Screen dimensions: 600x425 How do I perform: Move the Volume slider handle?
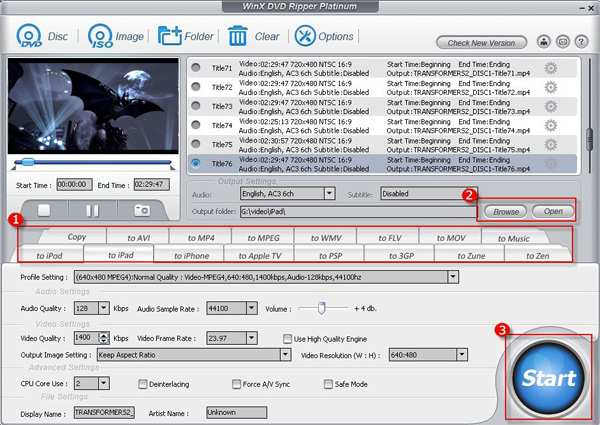(321, 308)
